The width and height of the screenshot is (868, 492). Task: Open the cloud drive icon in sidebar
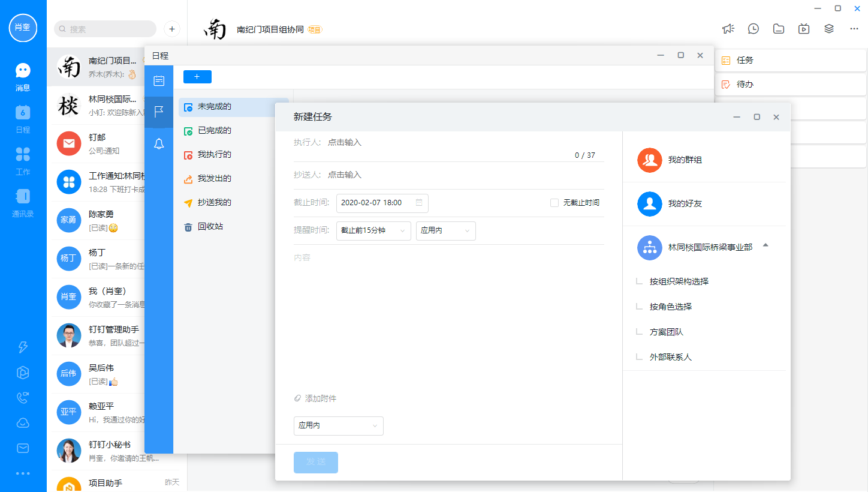[23, 422]
